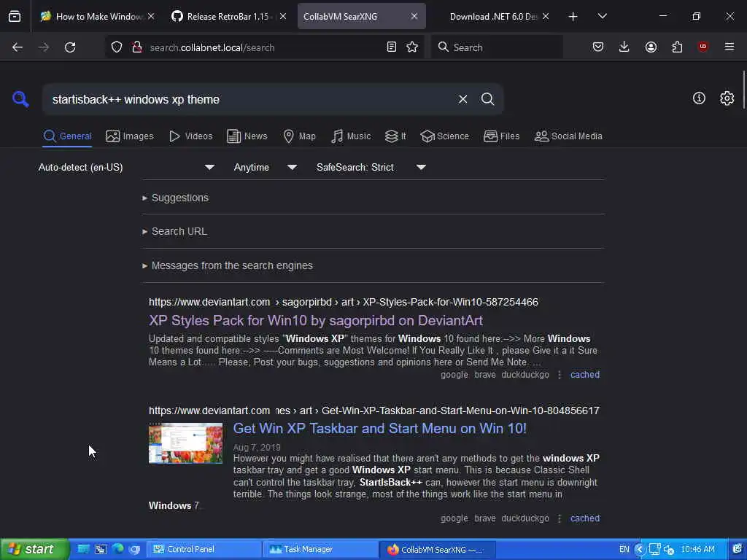Open the SearXNG about info icon
747x560 pixels.
click(699, 98)
